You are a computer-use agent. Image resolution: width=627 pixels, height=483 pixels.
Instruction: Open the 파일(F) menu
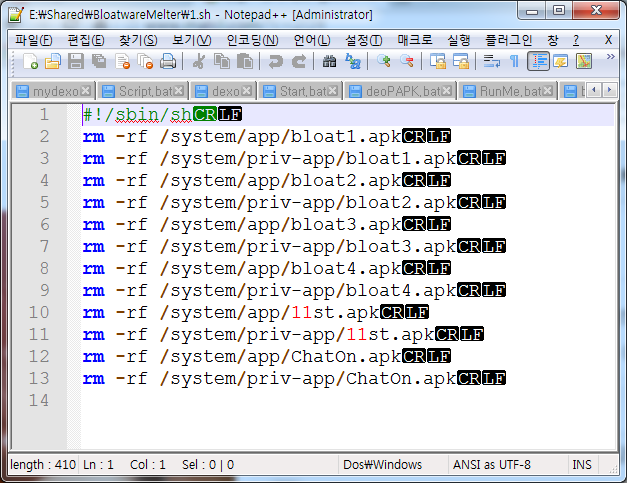[x=34, y=39]
